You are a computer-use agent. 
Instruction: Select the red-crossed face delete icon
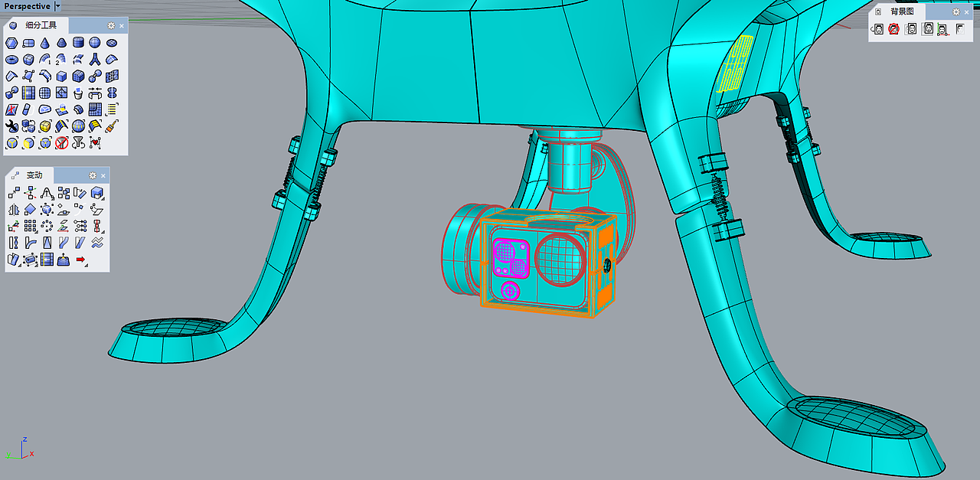[11, 109]
